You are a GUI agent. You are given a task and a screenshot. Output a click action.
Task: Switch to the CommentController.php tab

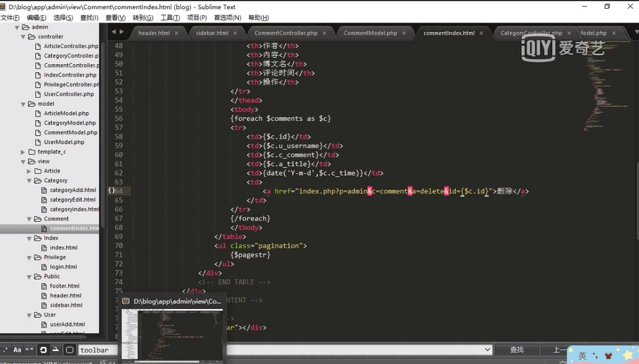[x=286, y=34]
